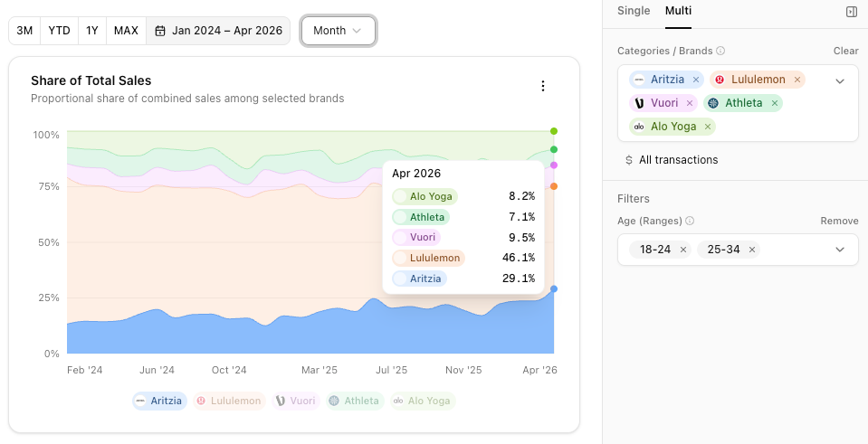The width and height of the screenshot is (868, 444).
Task: Click info icon beside Age (Ranges)
Action: click(x=690, y=221)
